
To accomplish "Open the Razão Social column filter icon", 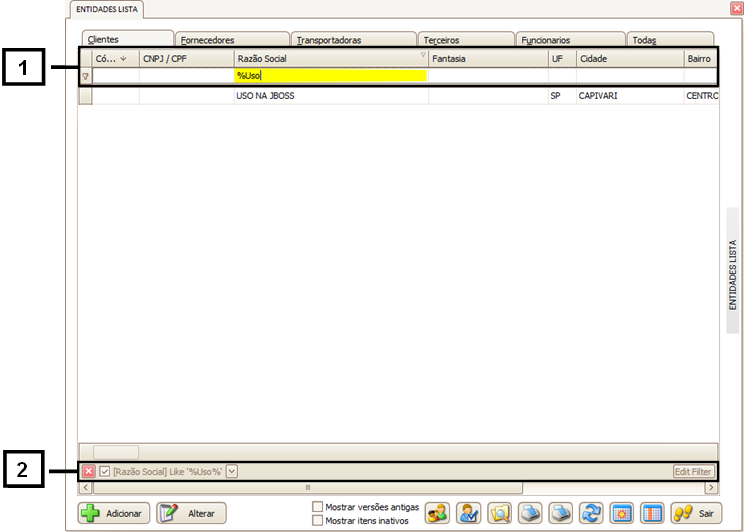I will coord(423,55).
